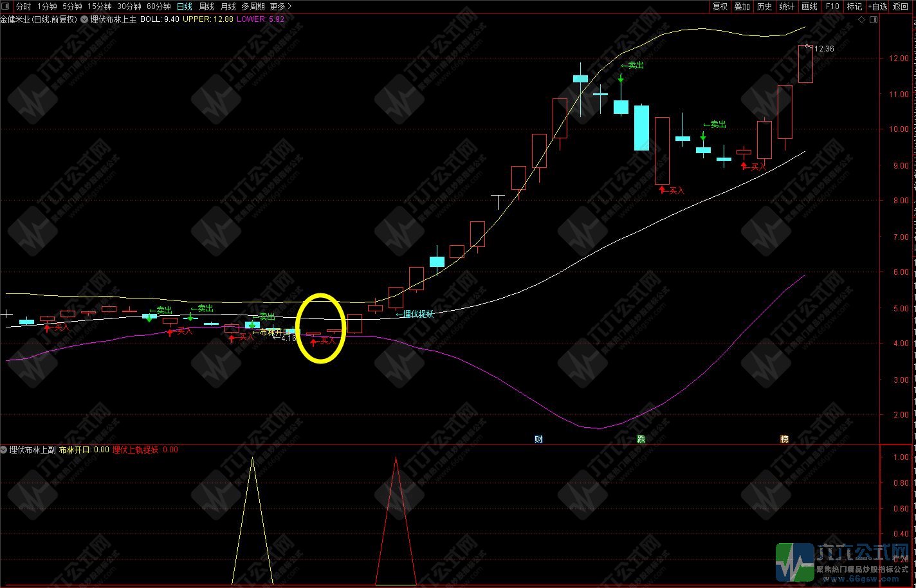Viewport: 916px width, 588px height.
Task: Click the diamond icon above the price axis
Action: (x=861, y=20)
